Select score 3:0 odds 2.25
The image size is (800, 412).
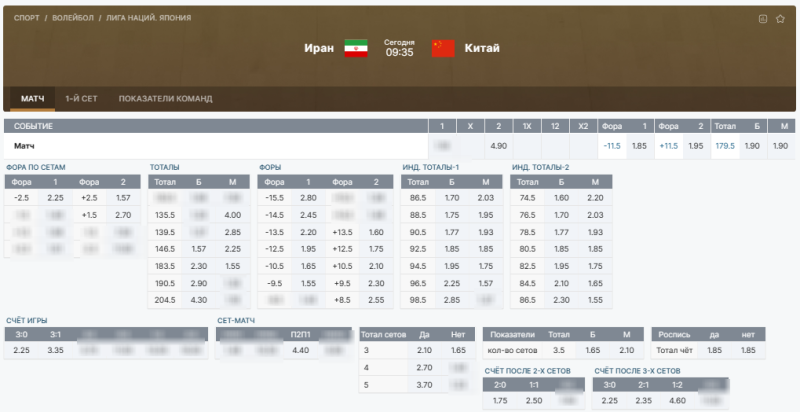(21, 350)
